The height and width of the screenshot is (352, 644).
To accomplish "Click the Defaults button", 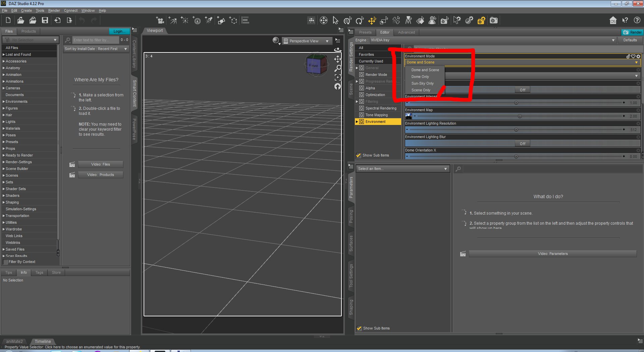I will (630, 40).
